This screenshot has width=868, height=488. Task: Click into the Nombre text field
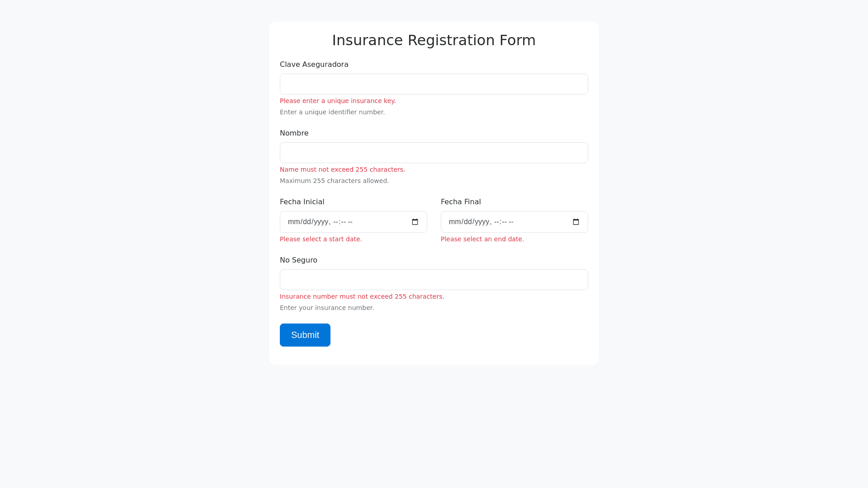pos(434,153)
